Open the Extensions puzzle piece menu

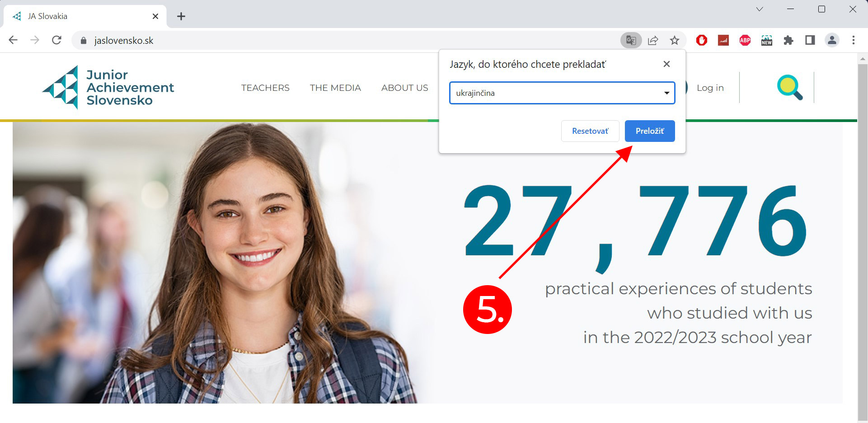coord(788,40)
